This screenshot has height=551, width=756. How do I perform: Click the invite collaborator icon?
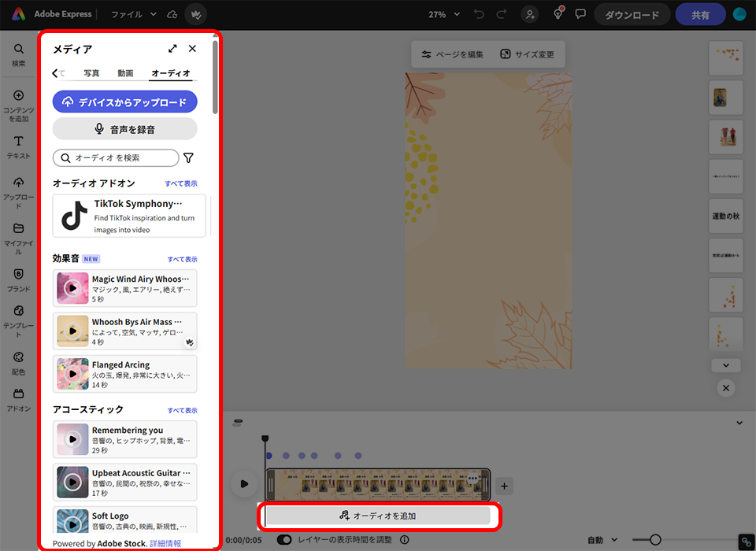531,14
